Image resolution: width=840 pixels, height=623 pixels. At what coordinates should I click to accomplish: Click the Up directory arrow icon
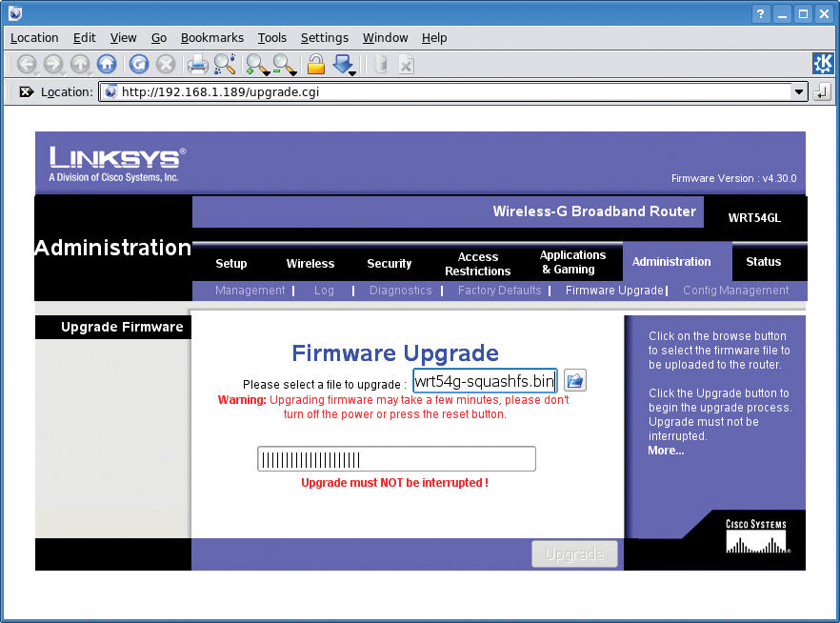pos(80,64)
